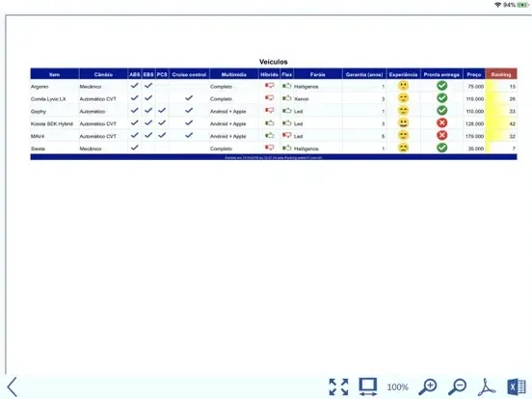Click the Cruise control checkmark in MAV4 row

point(189,135)
